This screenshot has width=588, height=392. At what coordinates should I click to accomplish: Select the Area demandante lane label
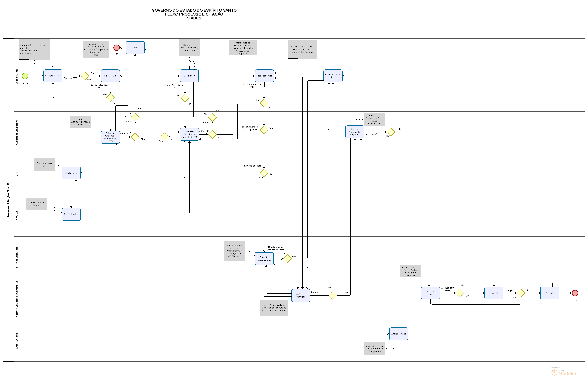[x=17, y=75]
